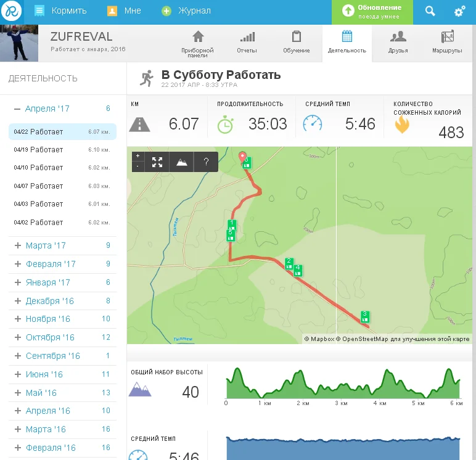Screen dimensions: 476x460
Task: Click the 4 км map marker
Action: click(x=298, y=270)
